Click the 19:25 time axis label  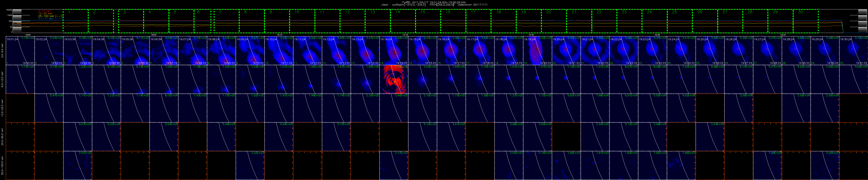click(x=657, y=35)
